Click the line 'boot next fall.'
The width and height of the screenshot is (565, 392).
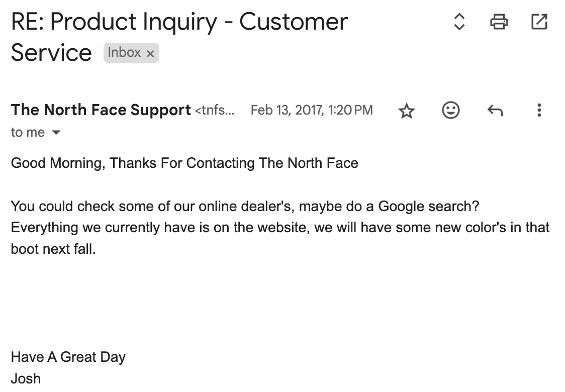(53, 249)
